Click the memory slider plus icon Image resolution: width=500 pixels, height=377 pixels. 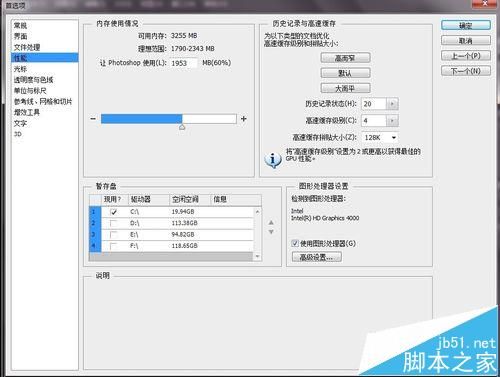click(x=244, y=118)
